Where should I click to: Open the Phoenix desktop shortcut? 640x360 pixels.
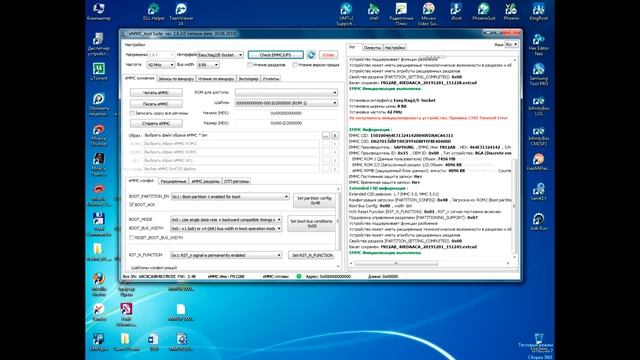511,12
